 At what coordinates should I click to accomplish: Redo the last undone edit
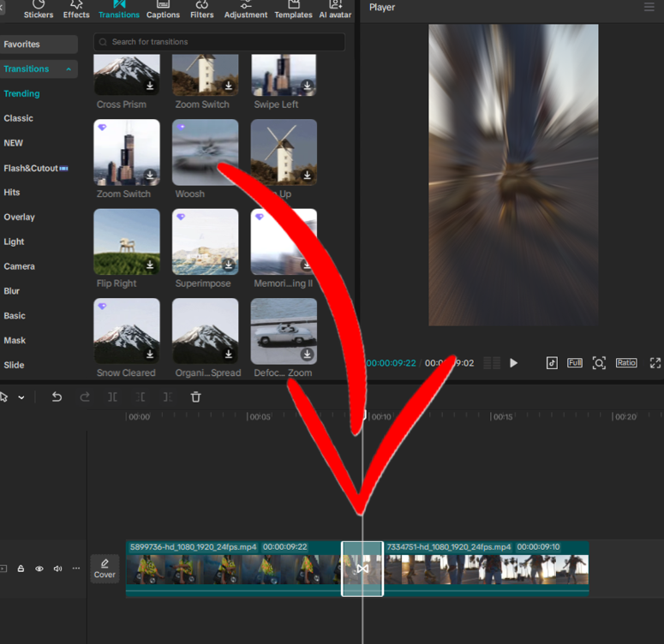coord(85,397)
